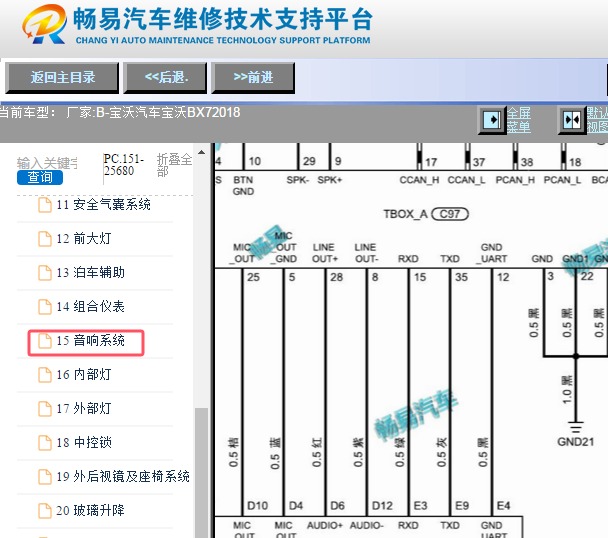Click document icon beside 16 内部灯

click(45, 375)
